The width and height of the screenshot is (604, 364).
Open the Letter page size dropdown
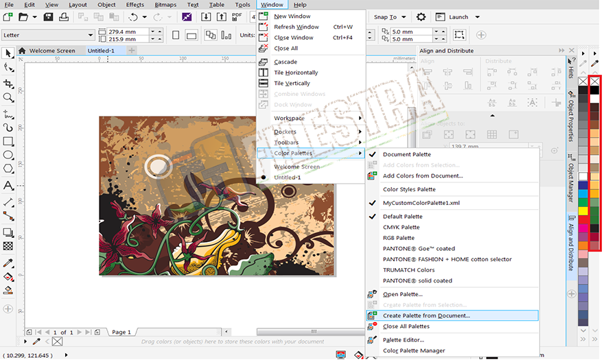tap(91, 35)
